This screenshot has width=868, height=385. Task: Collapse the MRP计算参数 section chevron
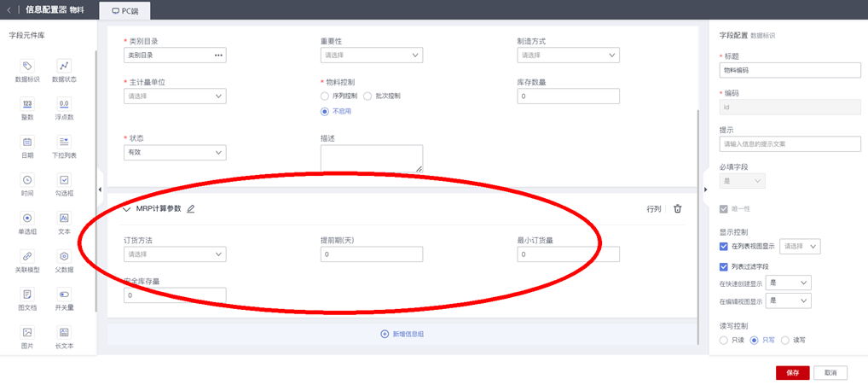point(127,208)
